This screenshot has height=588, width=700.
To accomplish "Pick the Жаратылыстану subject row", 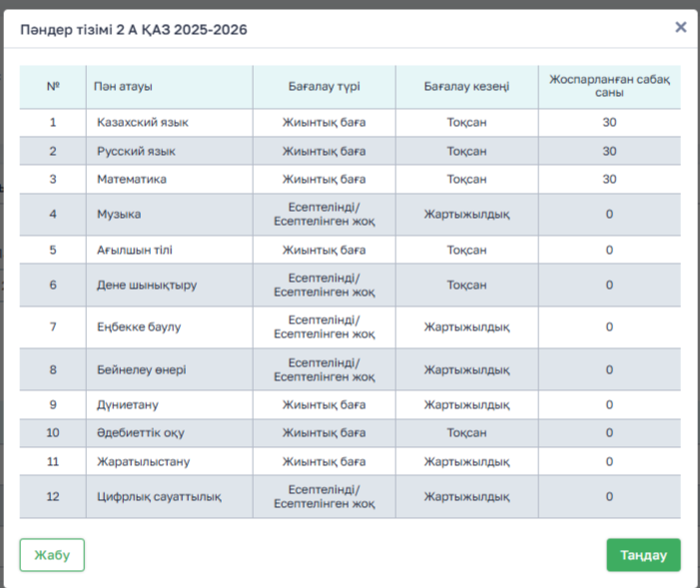I will coord(143,462).
